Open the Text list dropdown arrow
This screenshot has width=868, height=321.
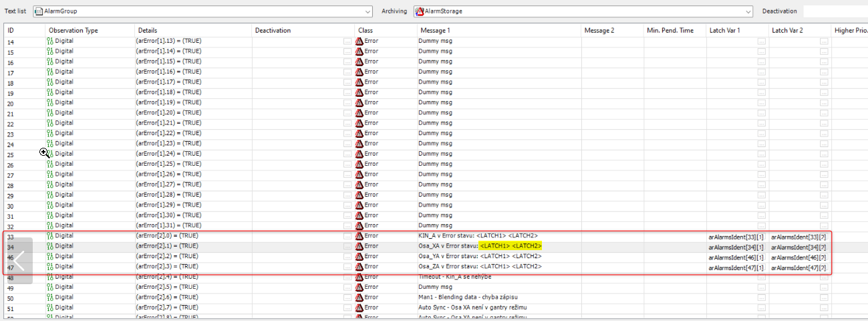[x=368, y=11]
